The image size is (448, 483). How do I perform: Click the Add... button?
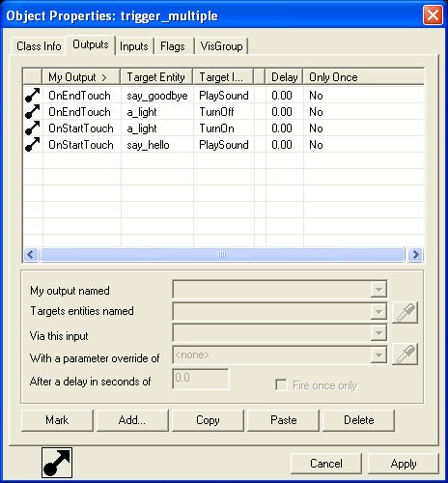[x=132, y=420]
